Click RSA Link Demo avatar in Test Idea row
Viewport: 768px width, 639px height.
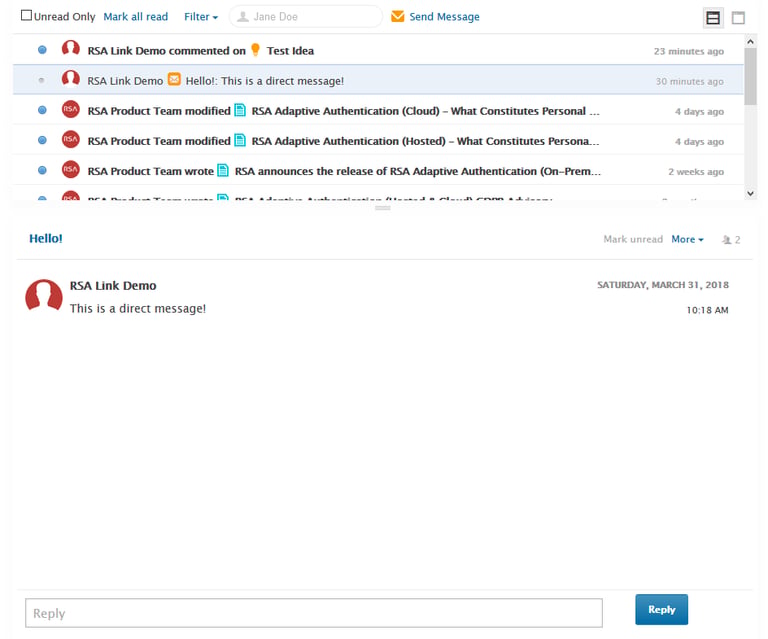click(71, 48)
